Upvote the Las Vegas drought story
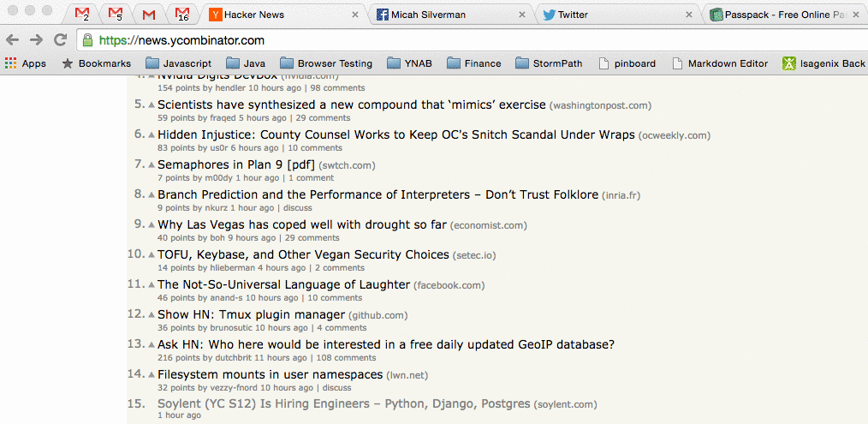 (152, 225)
